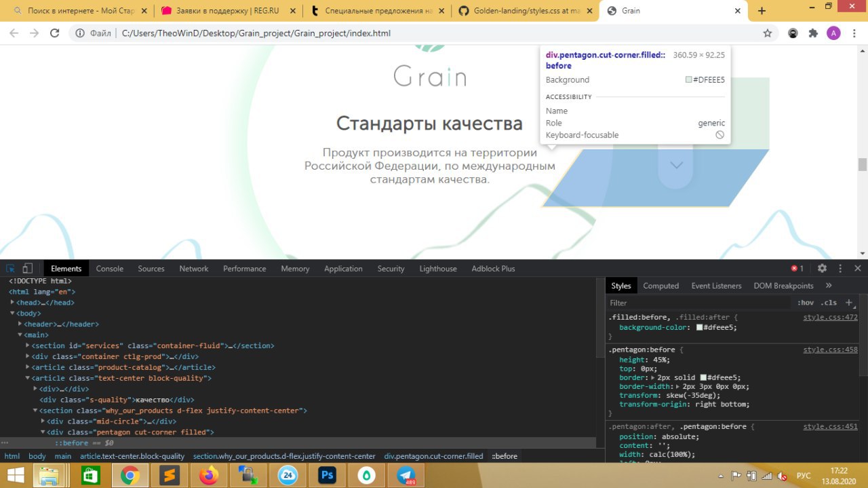868x488 pixels.
Task: Open the Network tab
Action: 194,269
